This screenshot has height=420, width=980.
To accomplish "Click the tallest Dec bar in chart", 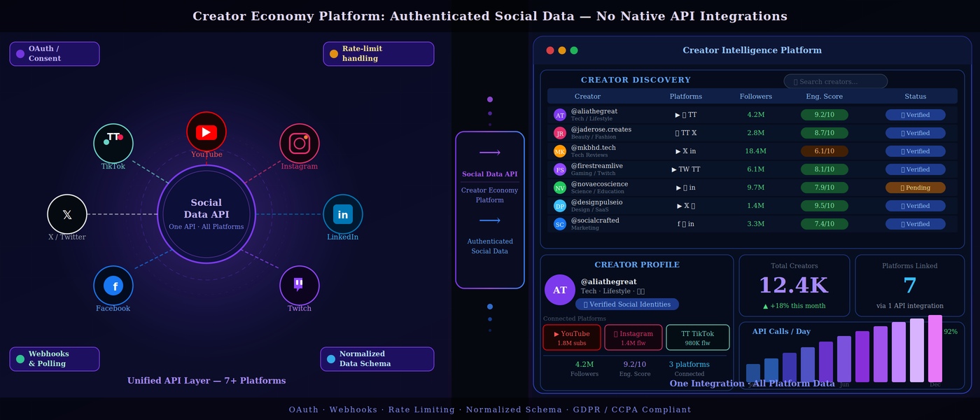I will pos(935,349).
